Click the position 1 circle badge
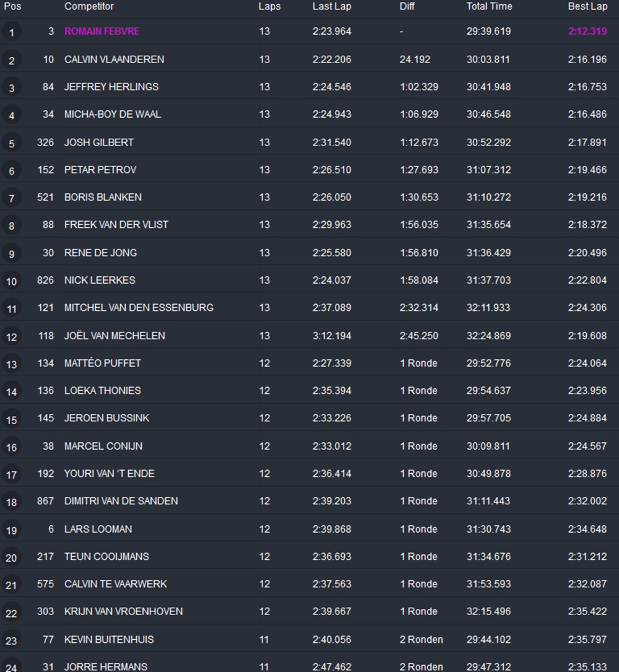Viewport: 619px width, 672px height. (x=11, y=32)
